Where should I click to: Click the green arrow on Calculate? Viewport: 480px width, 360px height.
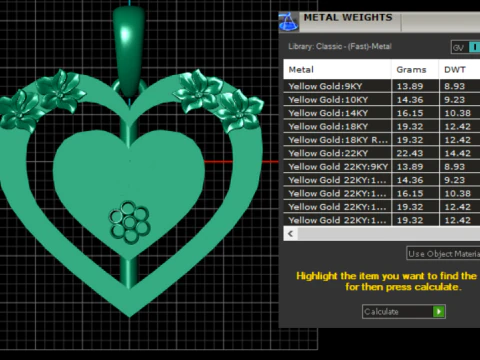pyautogui.click(x=439, y=312)
